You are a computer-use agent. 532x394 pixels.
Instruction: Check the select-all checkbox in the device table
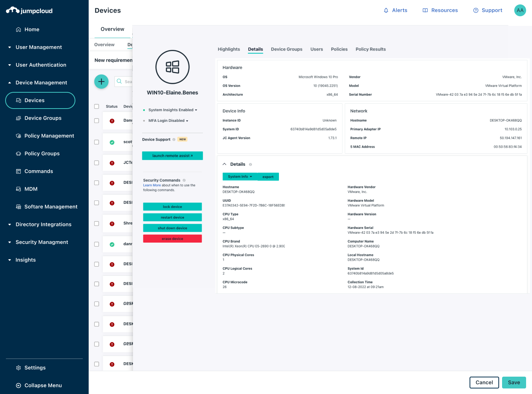click(96, 106)
